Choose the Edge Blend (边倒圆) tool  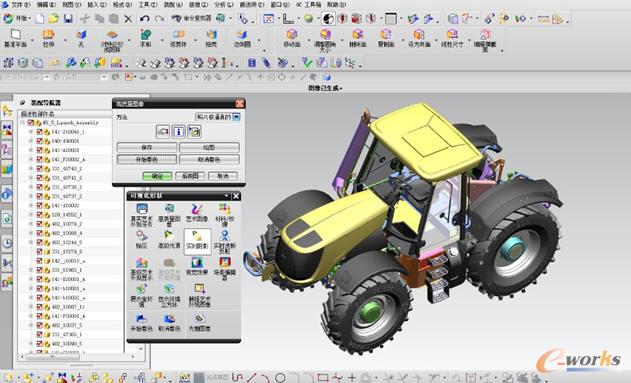(242, 38)
